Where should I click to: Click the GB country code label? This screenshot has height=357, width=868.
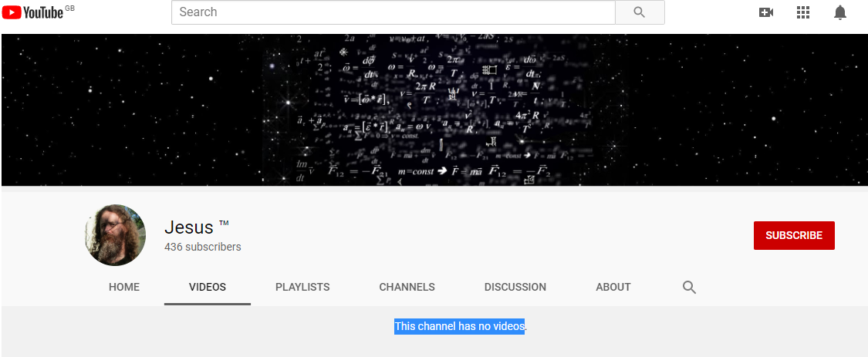coord(70,8)
